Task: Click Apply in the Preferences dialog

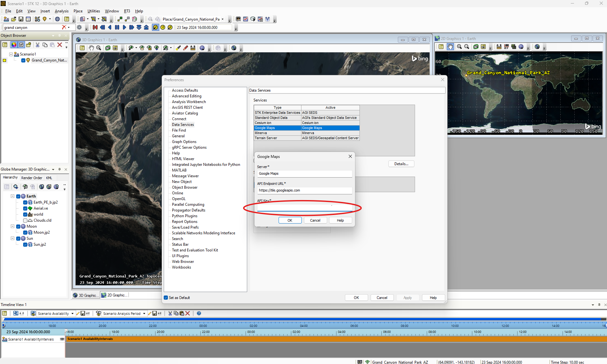Action: 408,298
